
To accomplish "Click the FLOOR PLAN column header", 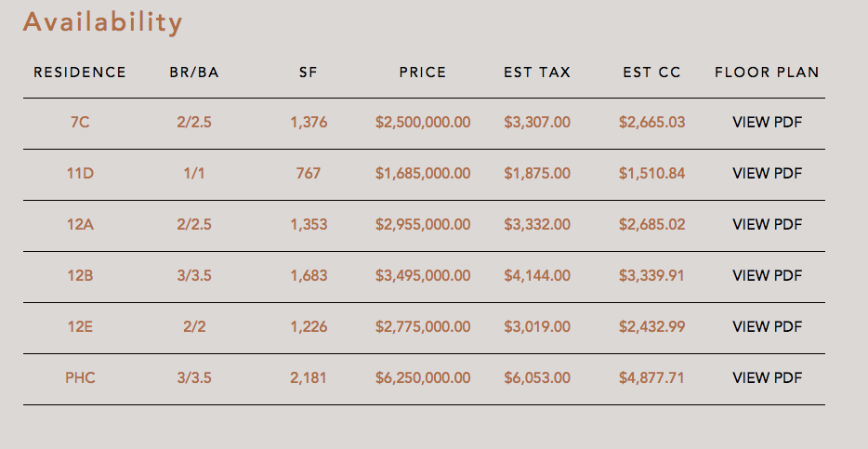I will (x=767, y=73).
